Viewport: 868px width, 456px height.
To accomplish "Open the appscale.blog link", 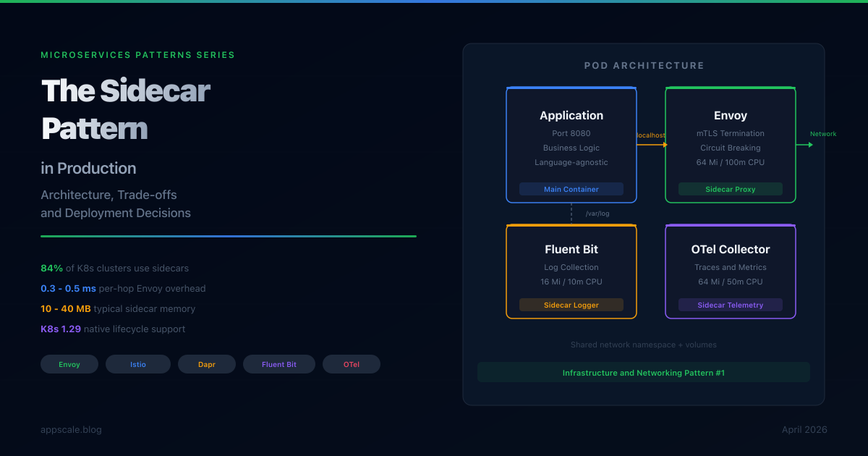I will (x=71, y=430).
